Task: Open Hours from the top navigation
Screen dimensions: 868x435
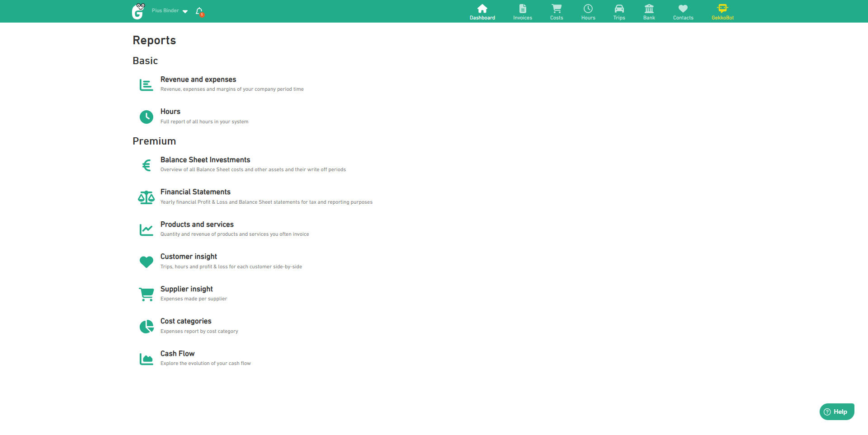Action: pyautogui.click(x=588, y=12)
